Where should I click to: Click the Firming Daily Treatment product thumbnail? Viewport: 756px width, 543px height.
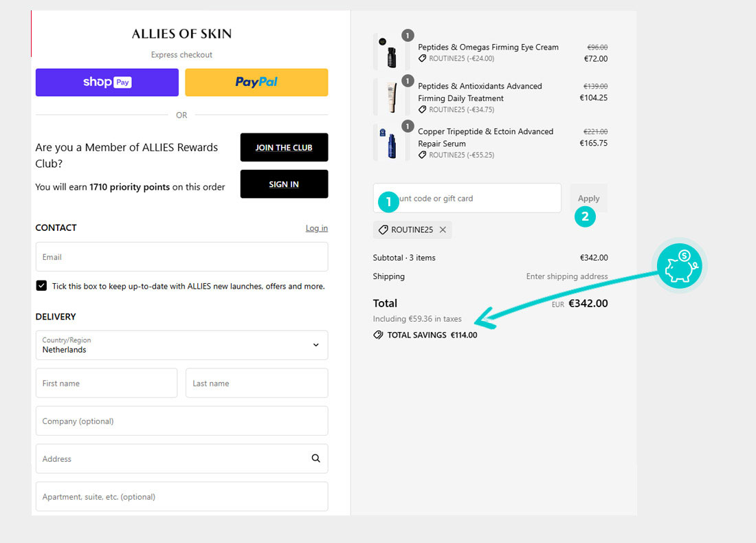391,98
